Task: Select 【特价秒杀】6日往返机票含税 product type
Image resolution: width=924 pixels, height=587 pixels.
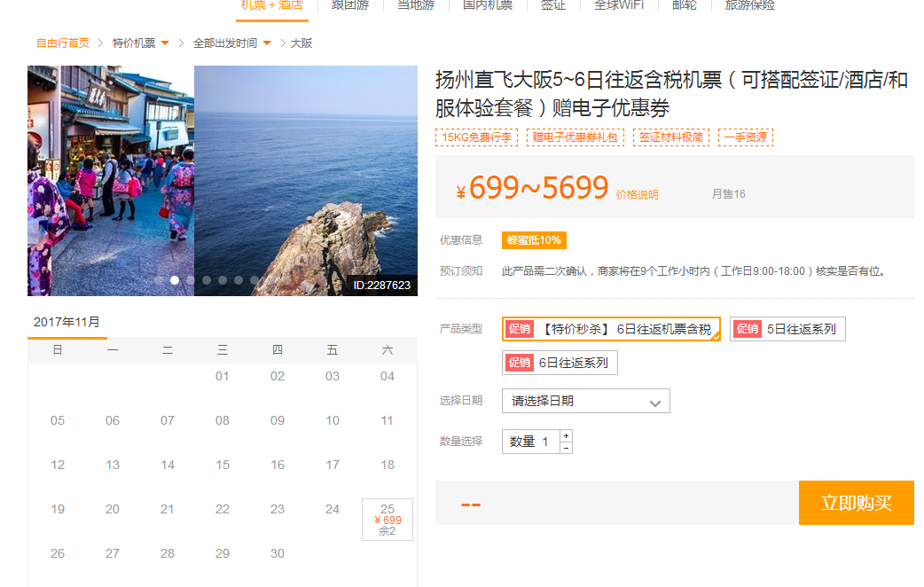Action: click(611, 329)
